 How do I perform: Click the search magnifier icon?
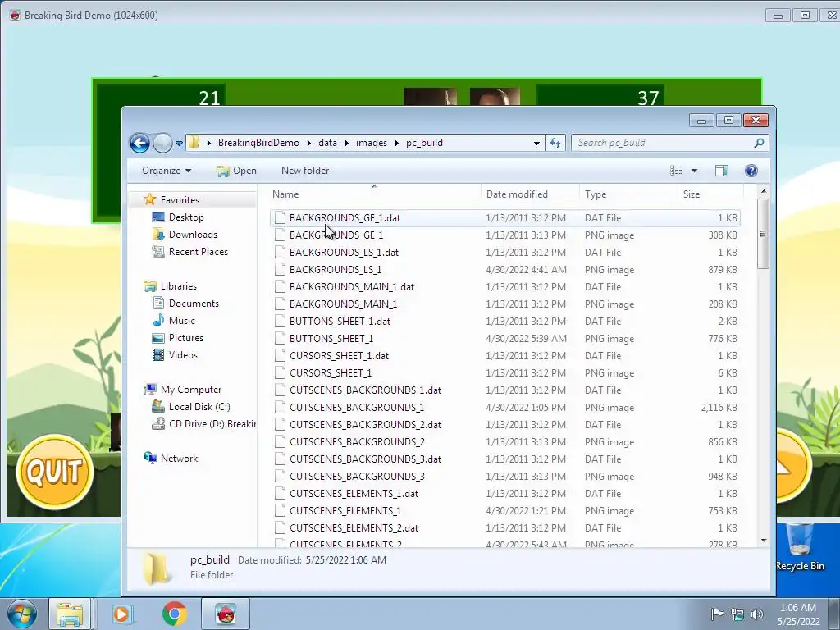(759, 143)
